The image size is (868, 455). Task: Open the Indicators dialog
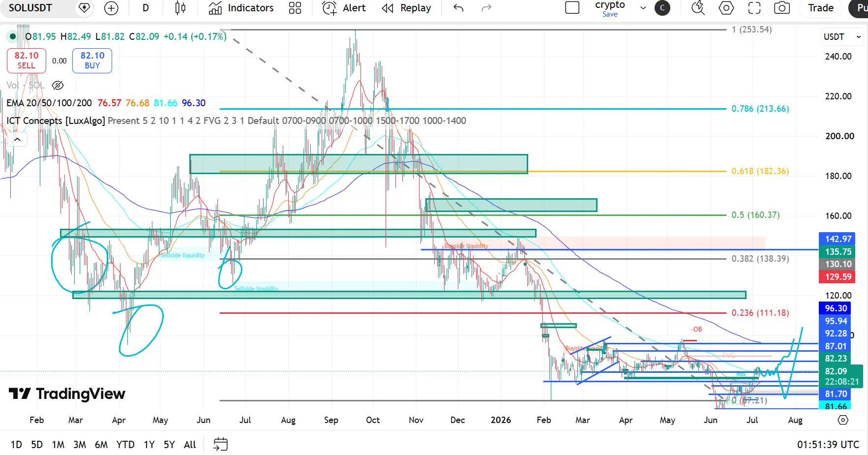[241, 8]
